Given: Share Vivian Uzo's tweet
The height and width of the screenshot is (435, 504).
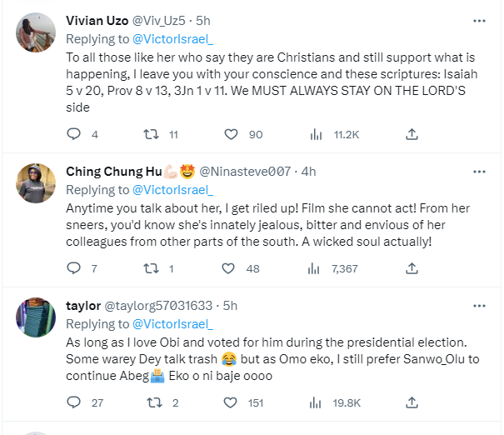Looking at the screenshot, I should pyautogui.click(x=412, y=134).
